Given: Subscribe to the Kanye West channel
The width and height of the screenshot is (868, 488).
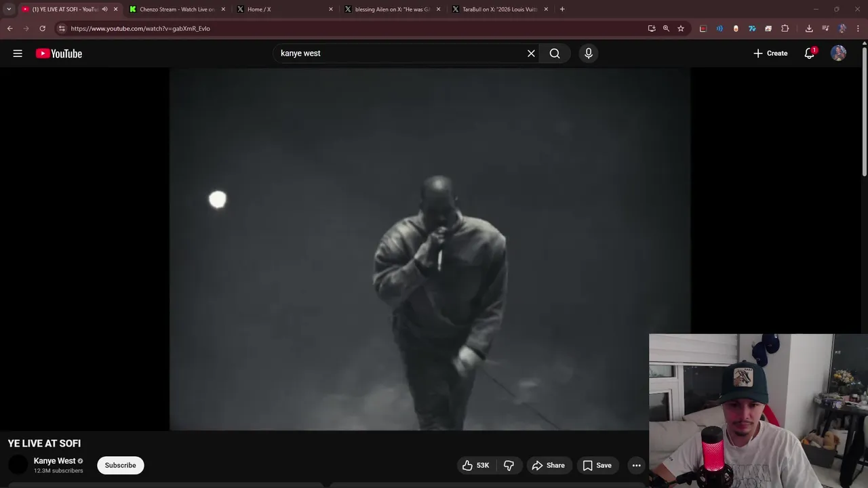Looking at the screenshot, I should click(120, 466).
